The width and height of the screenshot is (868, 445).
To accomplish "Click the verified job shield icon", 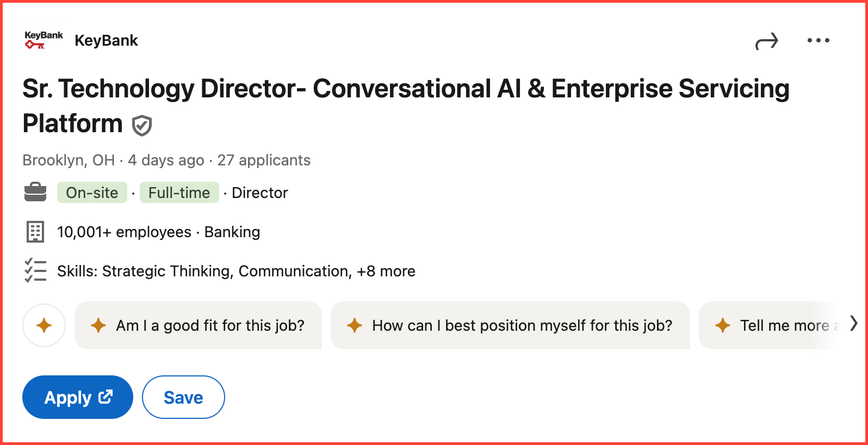I will (142, 125).
